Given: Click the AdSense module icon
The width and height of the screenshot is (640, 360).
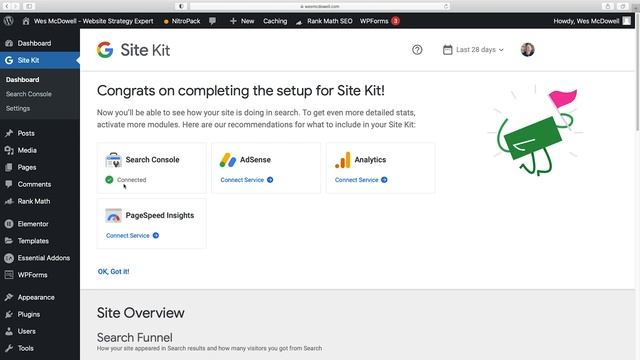Looking at the screenshot, I should [228, 160].
